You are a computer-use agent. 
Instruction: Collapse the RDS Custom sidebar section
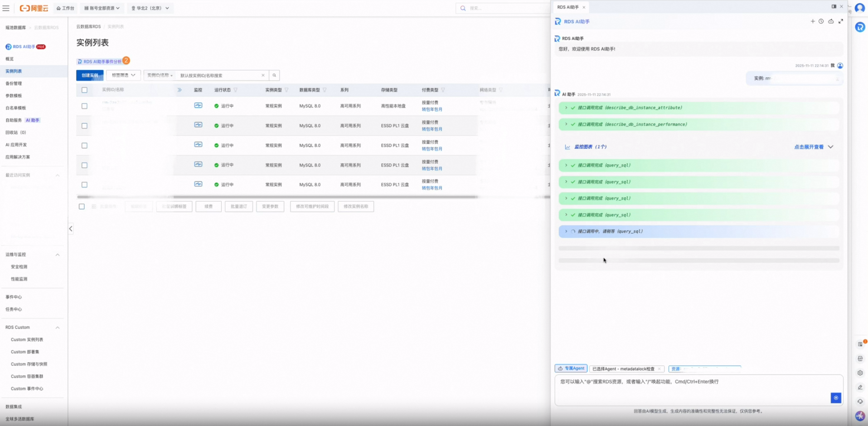[x=58, y=328]
